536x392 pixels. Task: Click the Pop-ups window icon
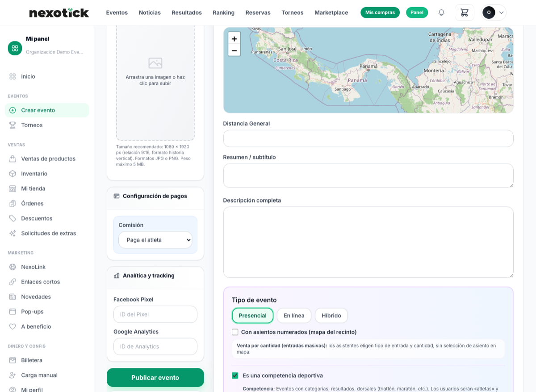tap(13, 312)
